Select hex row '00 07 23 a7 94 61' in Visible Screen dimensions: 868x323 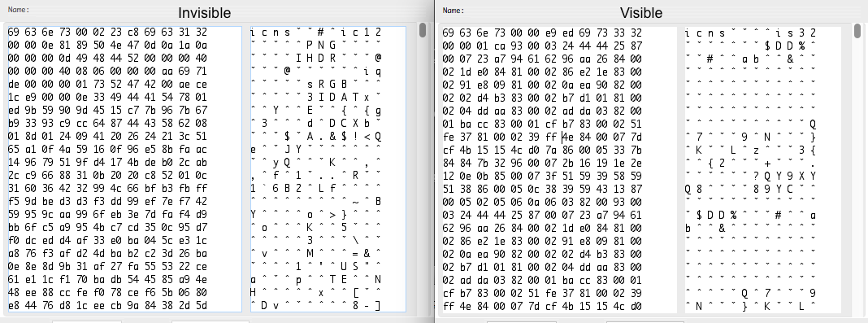click(x=543, y=59)
